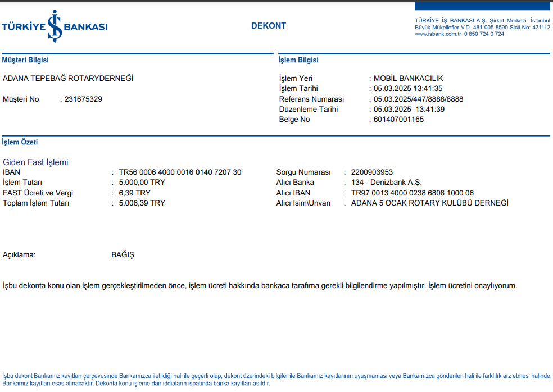
Task: Select transaction date 05.03.2025 13:41:35
Action: point(408,89)
